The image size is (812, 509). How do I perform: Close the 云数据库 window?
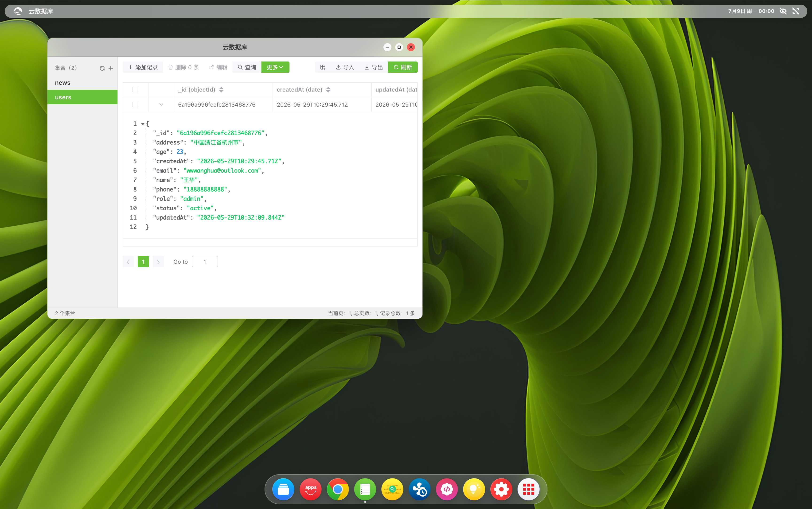[411, 47]
